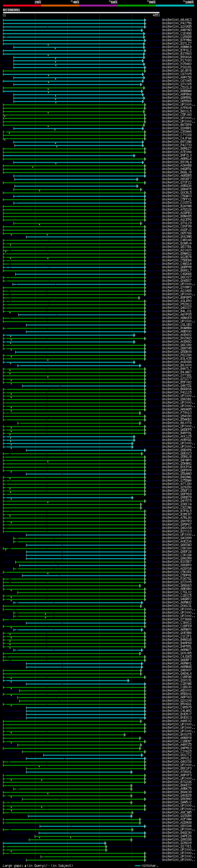Click the yellow Large gaps legend triangle

coord(25,865)
